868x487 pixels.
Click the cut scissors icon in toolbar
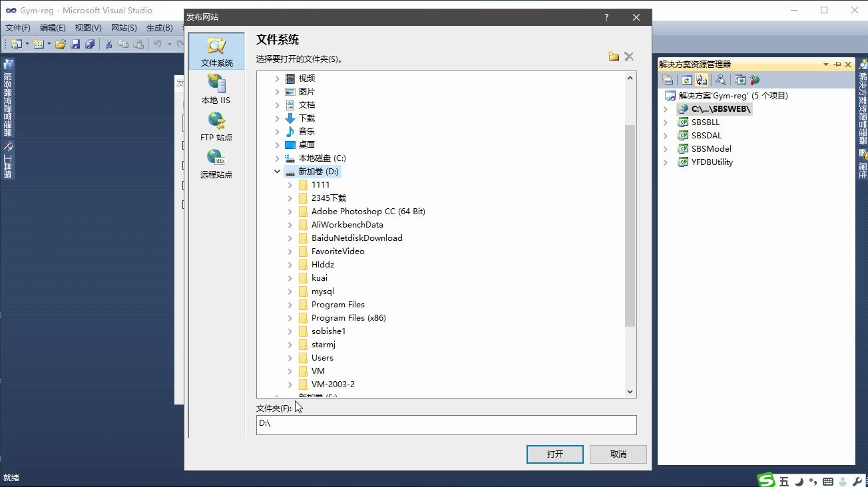[x=109, y=44]
